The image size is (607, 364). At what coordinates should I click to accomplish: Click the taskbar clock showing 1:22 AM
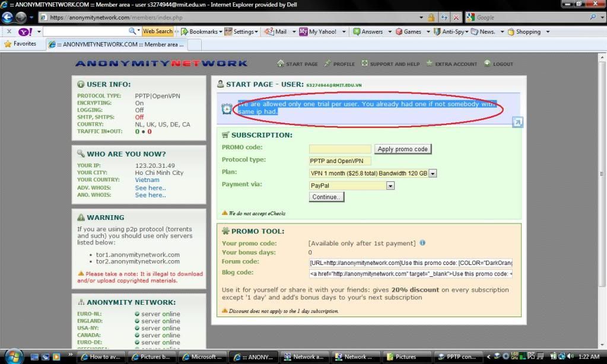click(589, 357)
